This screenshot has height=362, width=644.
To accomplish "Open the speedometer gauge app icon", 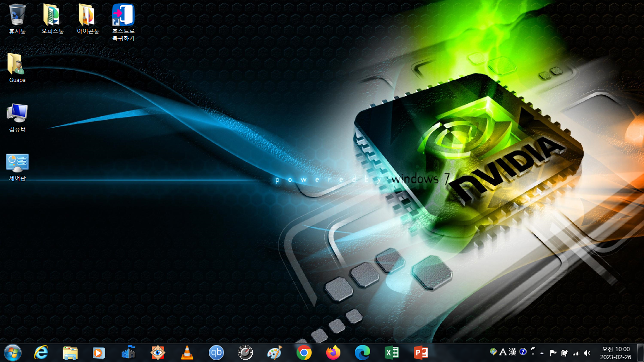I will 246,352.
